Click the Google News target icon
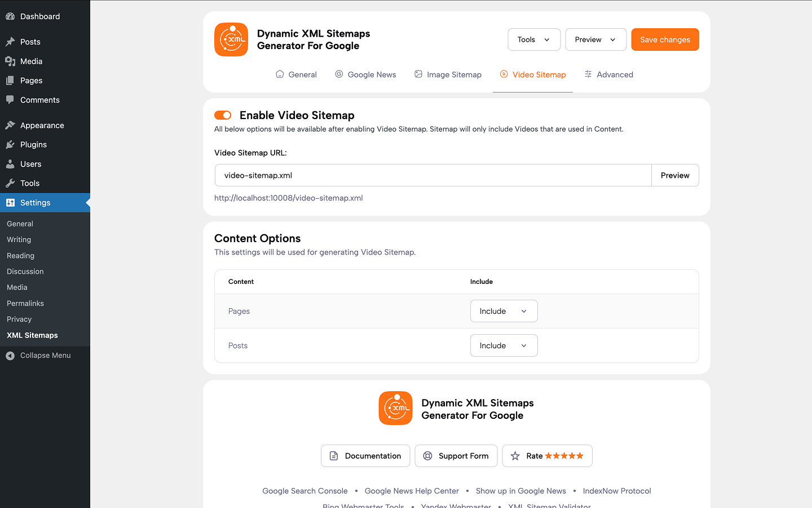Image resolution: width=812 pixels, height=508 pixels. point(339,74)
